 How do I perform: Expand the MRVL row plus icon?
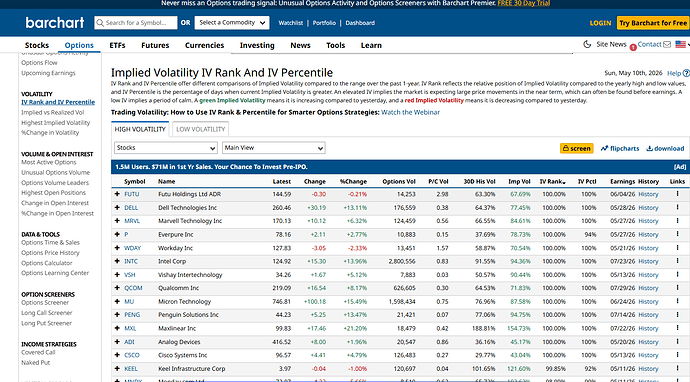tap(117, 221)
